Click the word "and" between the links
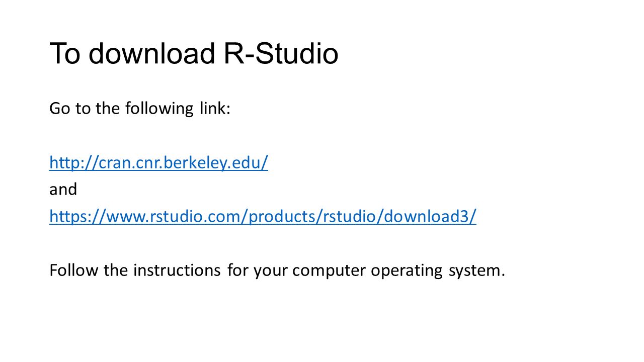The height and width of the screenshot is (362, 644). click(x=63, y=190)
